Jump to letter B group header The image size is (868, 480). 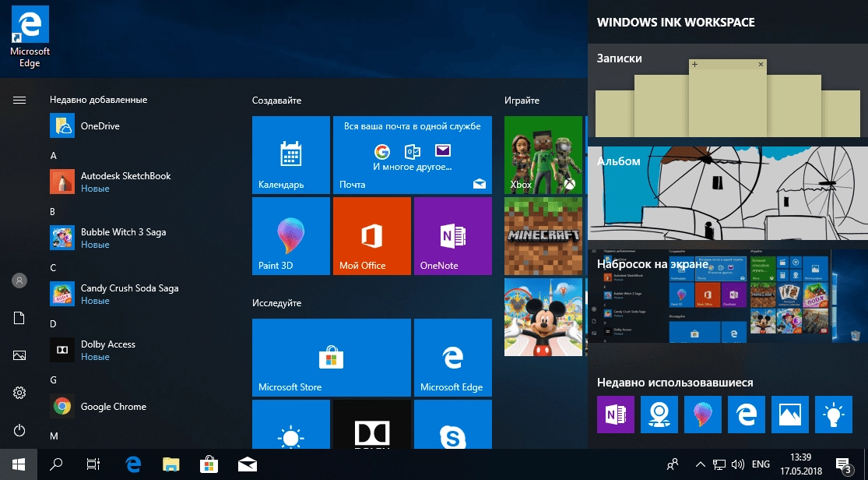click(x=53, y=212)
